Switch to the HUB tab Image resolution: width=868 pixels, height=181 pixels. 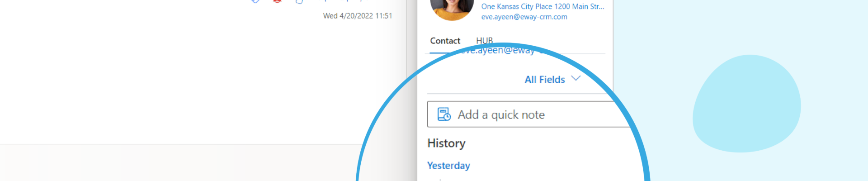point(484,41)
